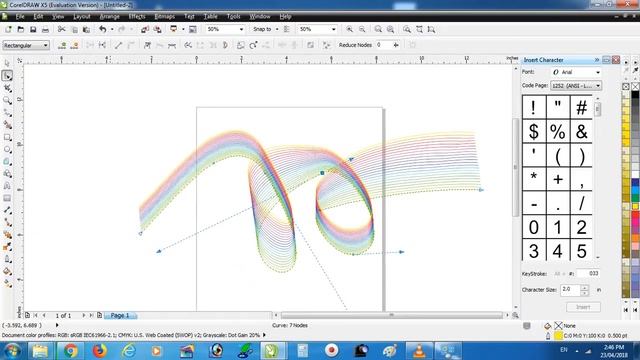Viewport: 640px width, 360px height.
Task: Click the Reduce Nodes value field
Action: [x=384, y=45]
